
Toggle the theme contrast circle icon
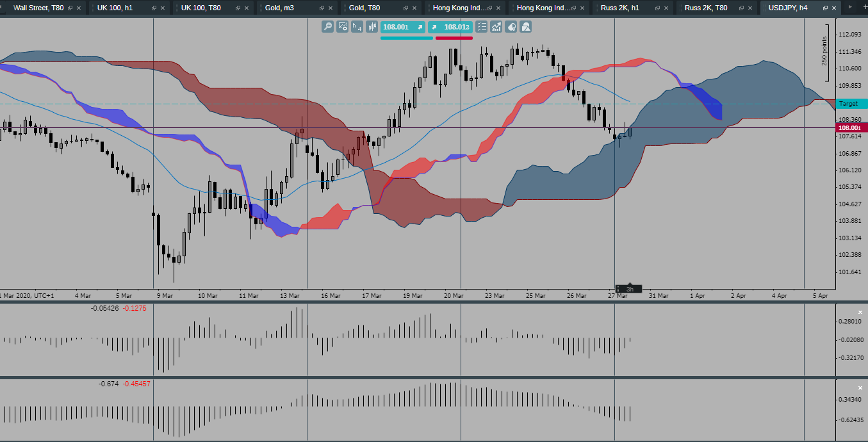pyautogui.click(x=511, y=27)
